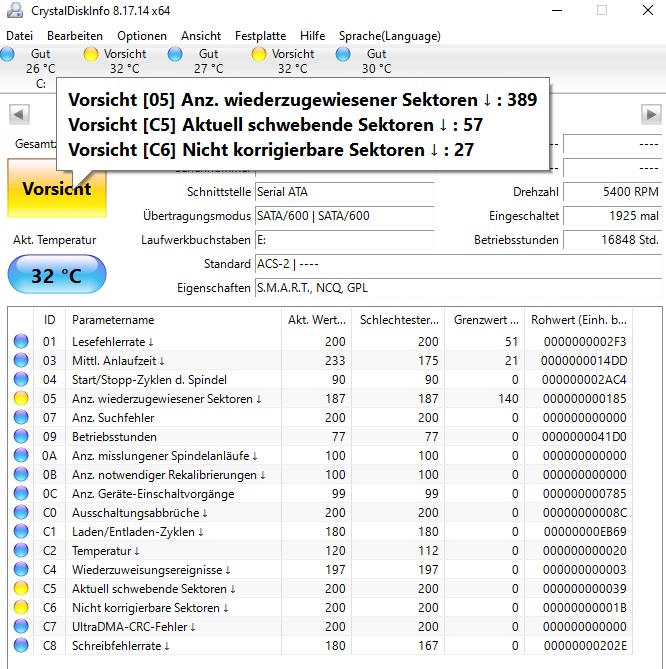Click the Parametername column header
The height and width of the screenshot is (669, 666).
coord(174,320)
